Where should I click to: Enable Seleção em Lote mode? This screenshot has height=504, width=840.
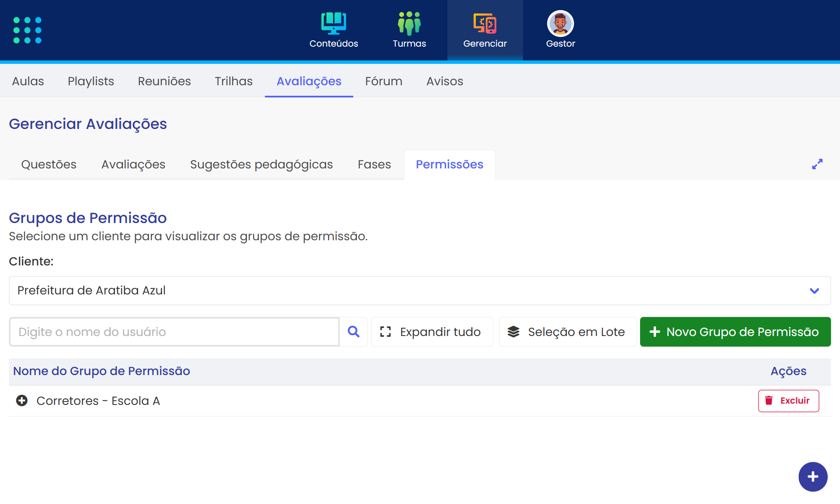click(x=567, y=332)
